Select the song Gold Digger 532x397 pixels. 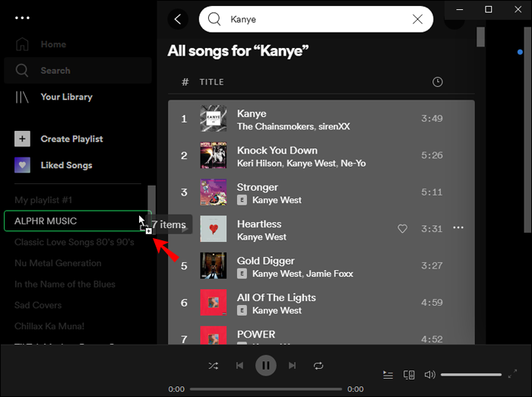pyautogui.click(x=321, y=265)
